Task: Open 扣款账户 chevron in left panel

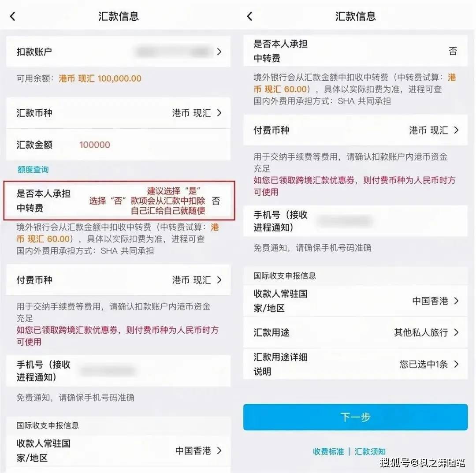Action: click(219, 52)
